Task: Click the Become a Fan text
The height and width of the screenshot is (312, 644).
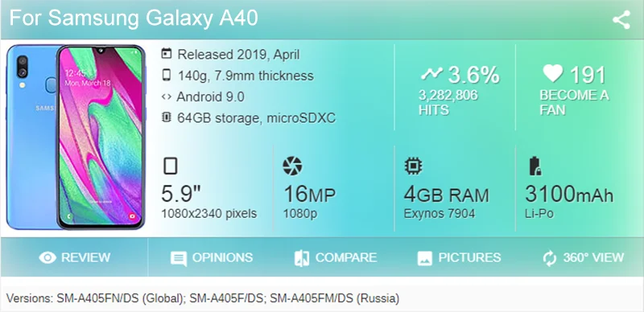Action: pyautogui.click(x=574, y=103)
